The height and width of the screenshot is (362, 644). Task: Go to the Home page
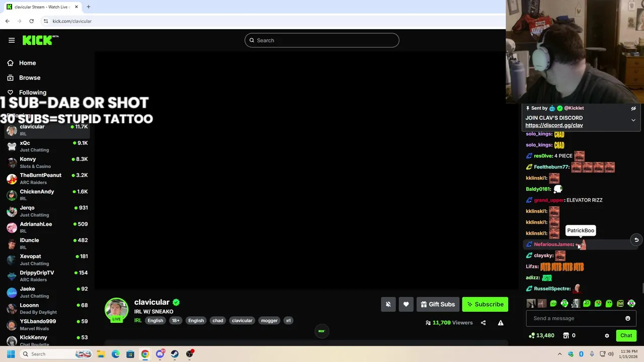coord(27,63)
